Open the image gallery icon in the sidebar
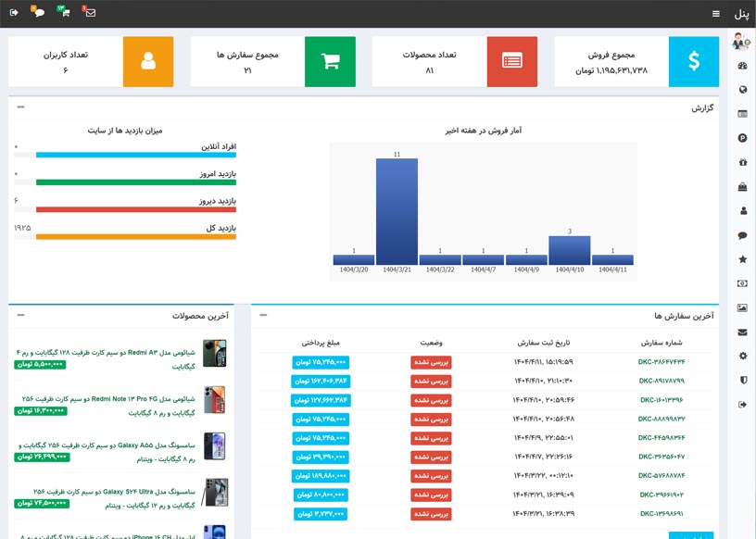 coord(742,307)
